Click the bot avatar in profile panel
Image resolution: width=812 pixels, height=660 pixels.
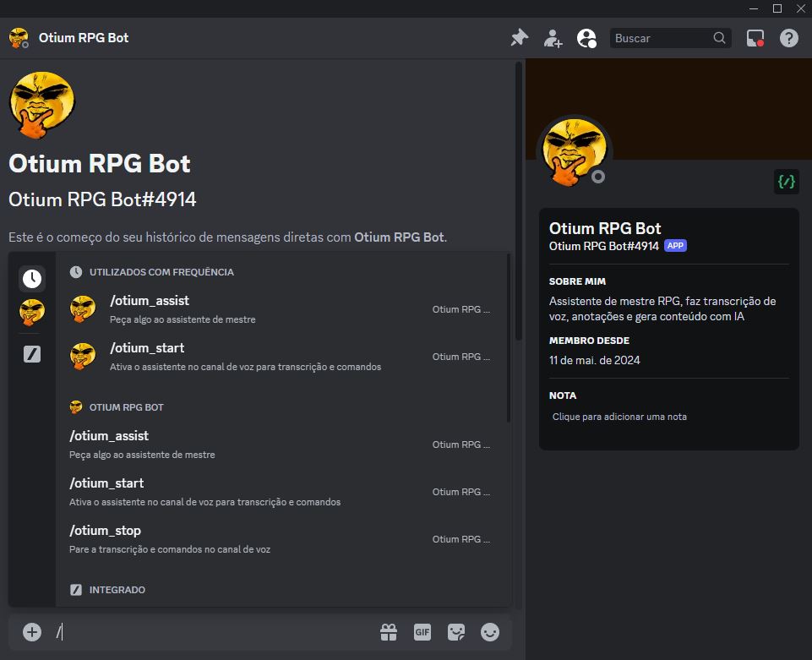pos(575,153)
